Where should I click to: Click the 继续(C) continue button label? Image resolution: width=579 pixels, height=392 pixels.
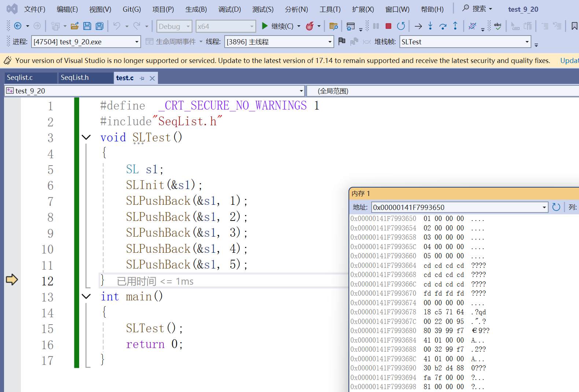tap(282, 26)
